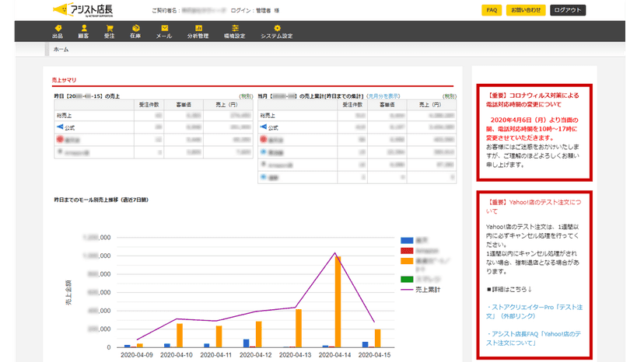644x362 pixels.
Task: Click the お問い合わせ button
Action: coord(526,10)
